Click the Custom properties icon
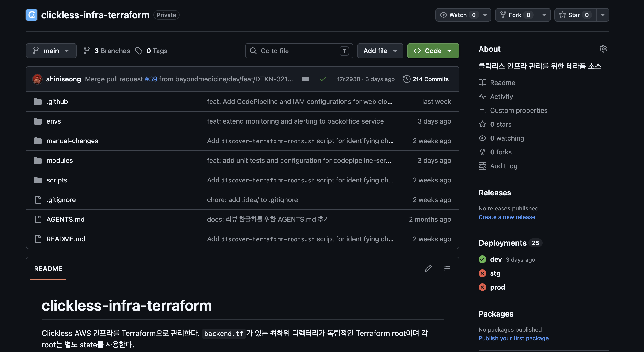Screen dimensions: 644x352 point(482,110)
